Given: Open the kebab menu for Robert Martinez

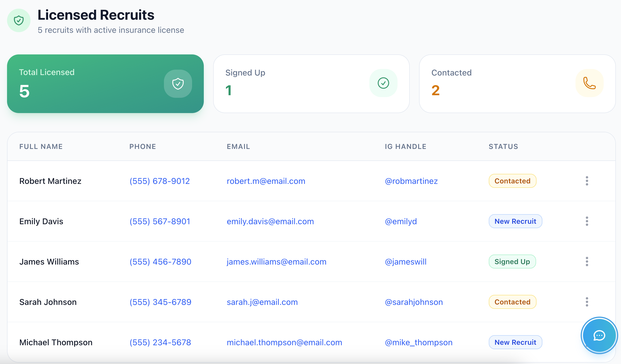Looking at the screenshot, I should (587, 181).
